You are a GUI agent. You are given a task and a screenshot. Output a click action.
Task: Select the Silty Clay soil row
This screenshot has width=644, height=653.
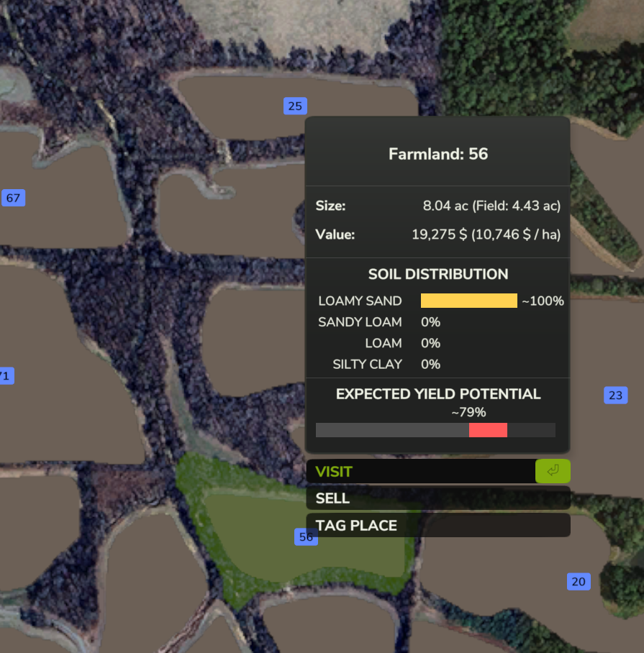(378, 365)
